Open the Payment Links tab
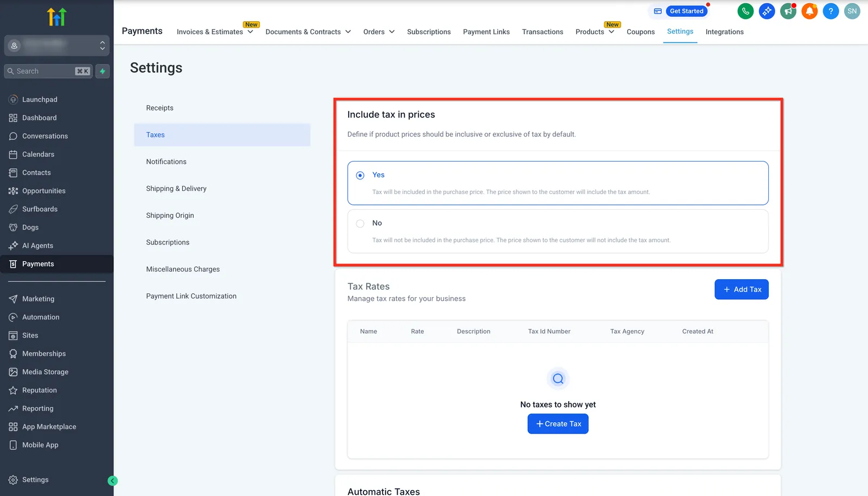 click(x=486, y=32)
